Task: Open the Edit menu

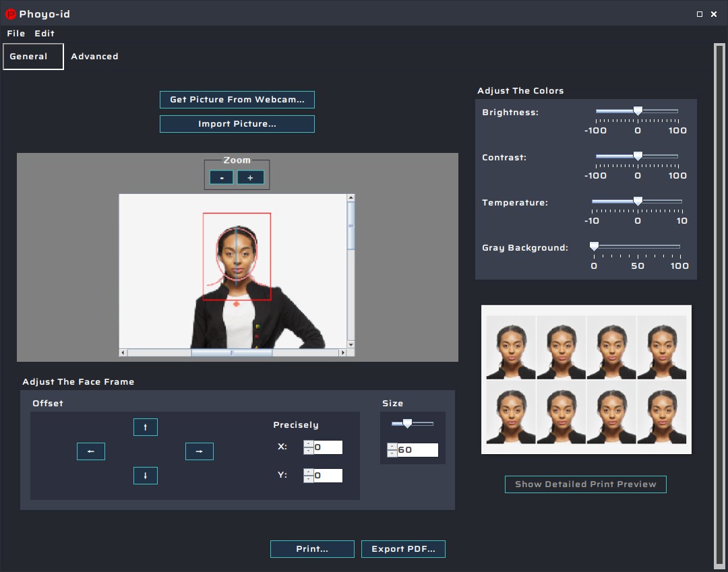Action: point(44,33)
